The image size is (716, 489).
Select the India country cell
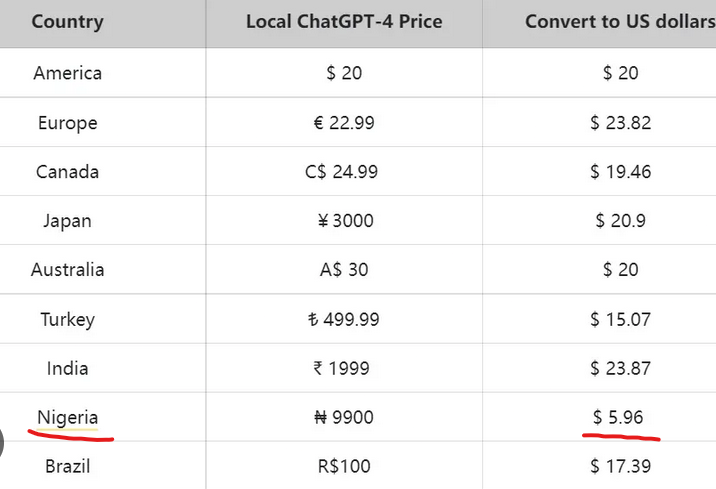point(68,368)
